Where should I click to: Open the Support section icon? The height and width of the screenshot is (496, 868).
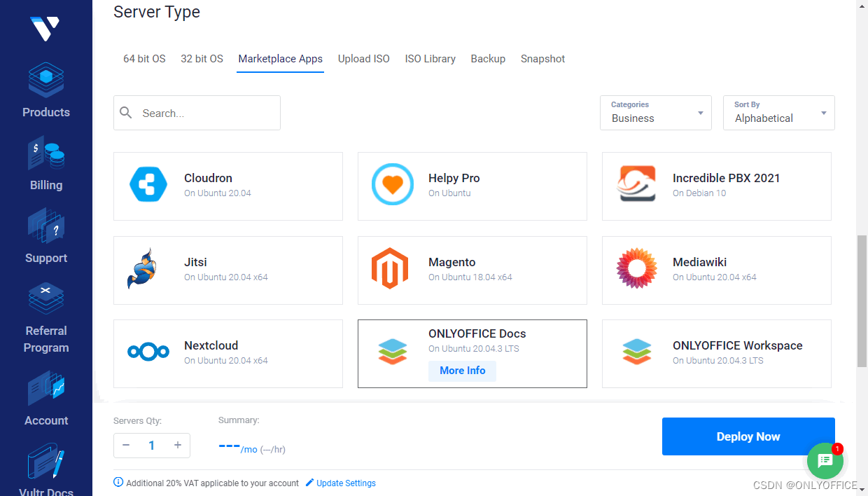(x=46, y=226)
